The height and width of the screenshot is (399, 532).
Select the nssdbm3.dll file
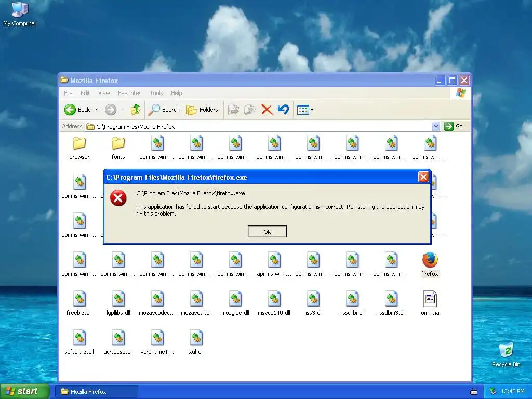coord(391,303)
